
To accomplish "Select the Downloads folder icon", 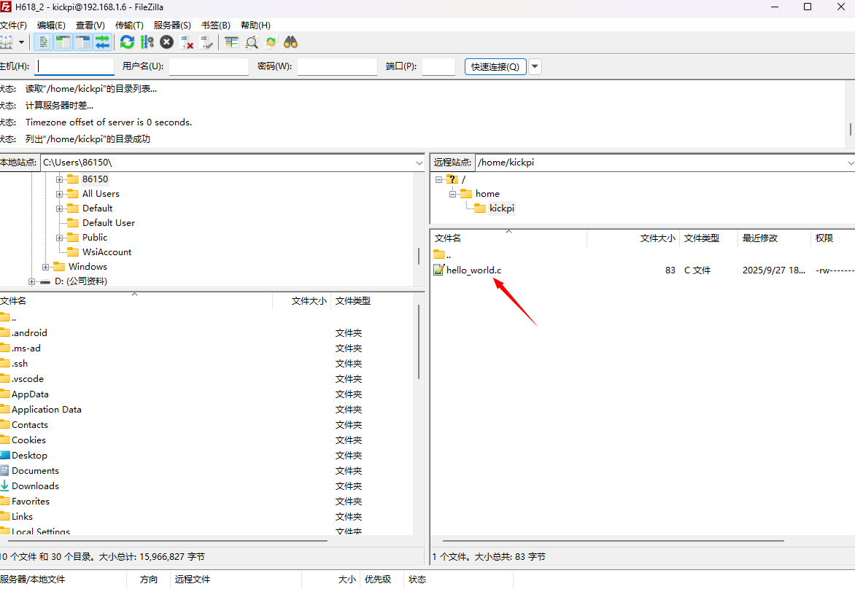I will tap(5, 486).
